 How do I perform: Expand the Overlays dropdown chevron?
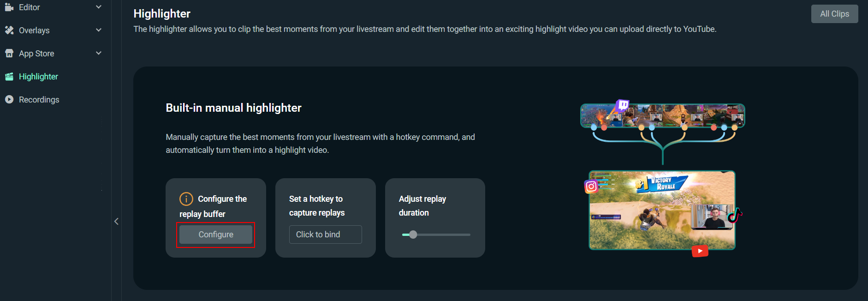pos(98,30)
